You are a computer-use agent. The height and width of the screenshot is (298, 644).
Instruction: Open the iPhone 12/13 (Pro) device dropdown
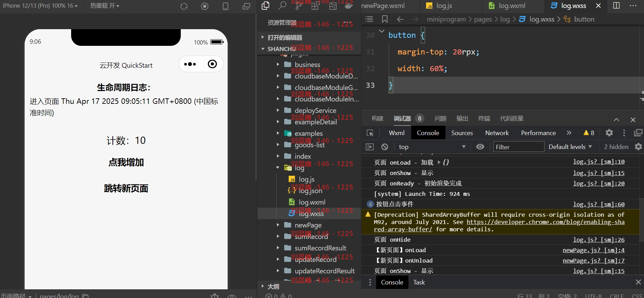pos(40,6)
